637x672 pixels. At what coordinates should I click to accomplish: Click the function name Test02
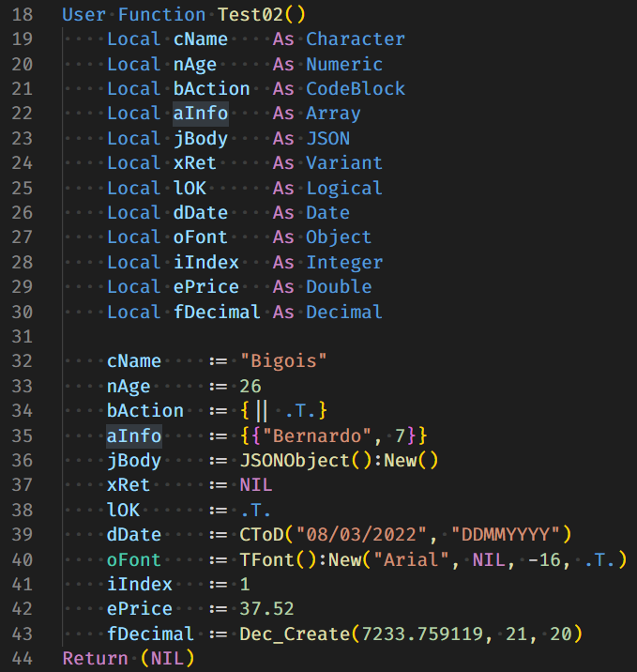point(250,15)
